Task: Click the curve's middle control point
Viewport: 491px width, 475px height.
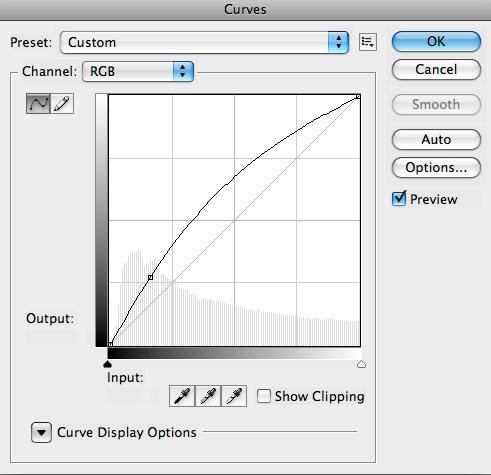Action: (150, 277)
